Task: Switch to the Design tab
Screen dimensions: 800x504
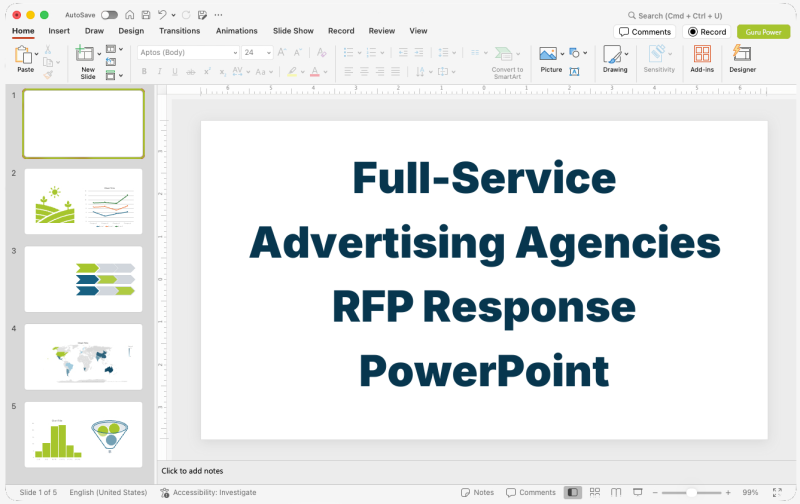Action: pyautogui.click(x=131, y=31)
